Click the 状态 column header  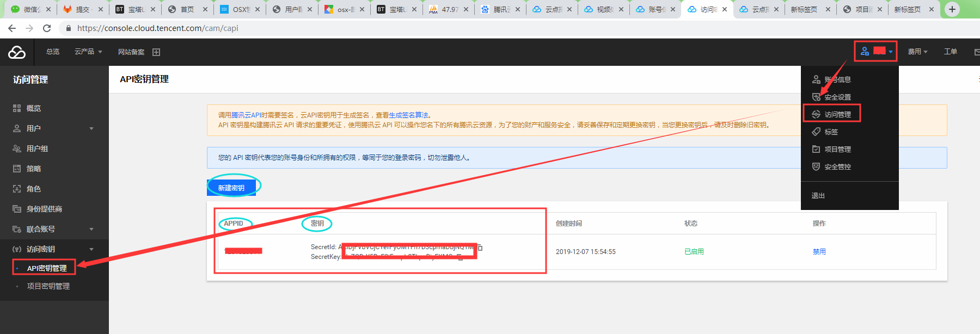click(691, 224)
